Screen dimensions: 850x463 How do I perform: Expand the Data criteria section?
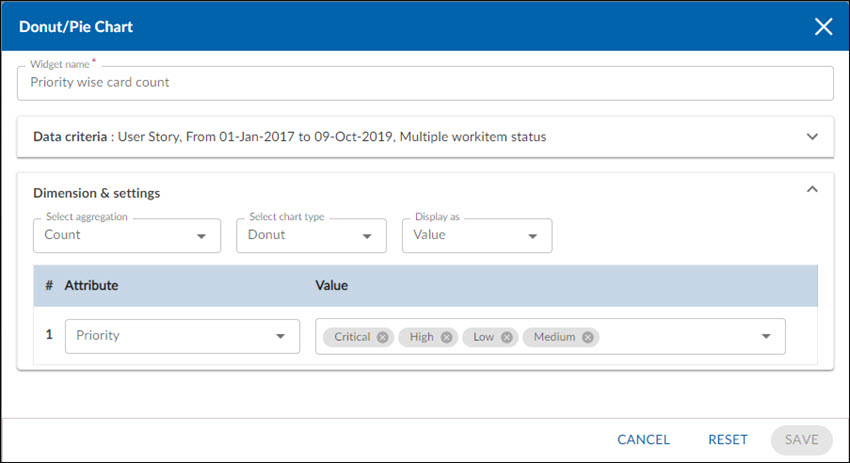pyautogui.click(x=812, y=137)
